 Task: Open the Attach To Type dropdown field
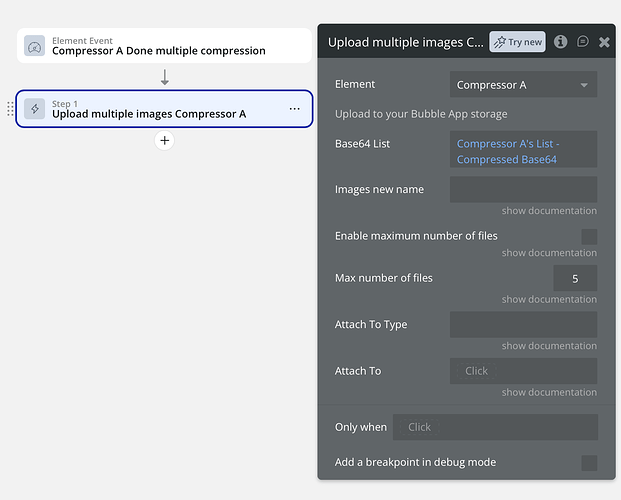tap(523, 325)
